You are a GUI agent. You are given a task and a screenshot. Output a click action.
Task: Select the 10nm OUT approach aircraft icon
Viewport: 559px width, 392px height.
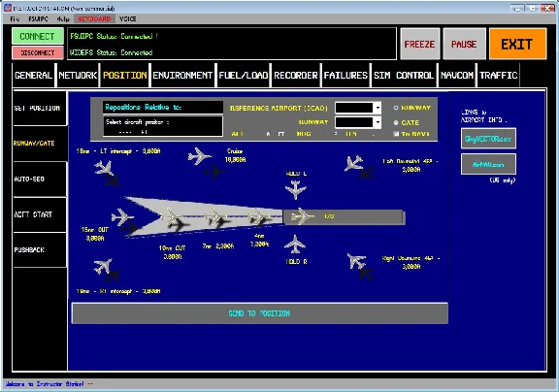click(x=171, y=216)
